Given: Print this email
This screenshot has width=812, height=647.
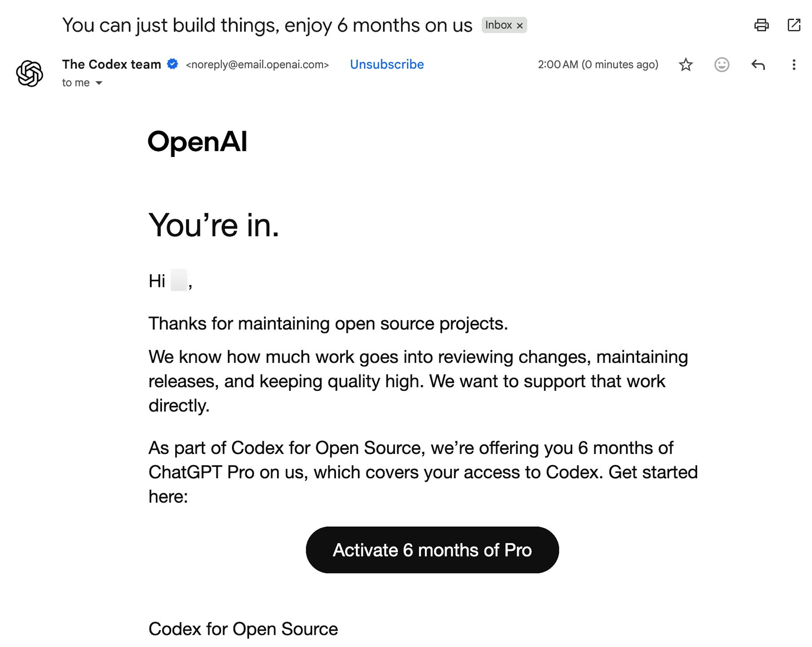Looking at the screenshot, I should tap(761, 25).
